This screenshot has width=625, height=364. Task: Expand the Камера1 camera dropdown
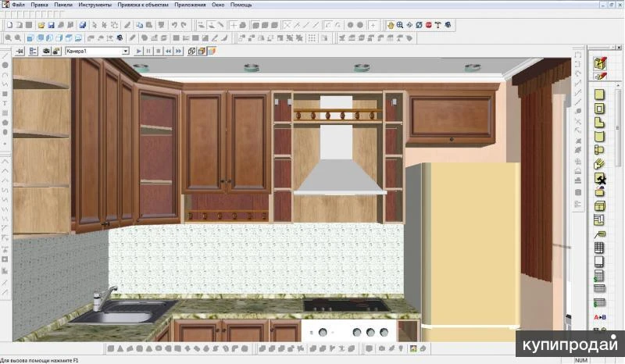[125, 51]
